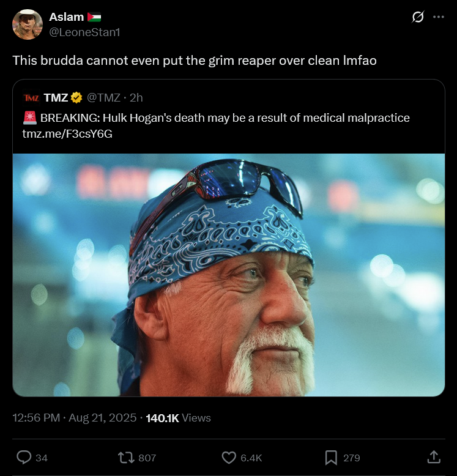
Task: Open the quoted post's BREAKING headline text
Action: point(225,117)
